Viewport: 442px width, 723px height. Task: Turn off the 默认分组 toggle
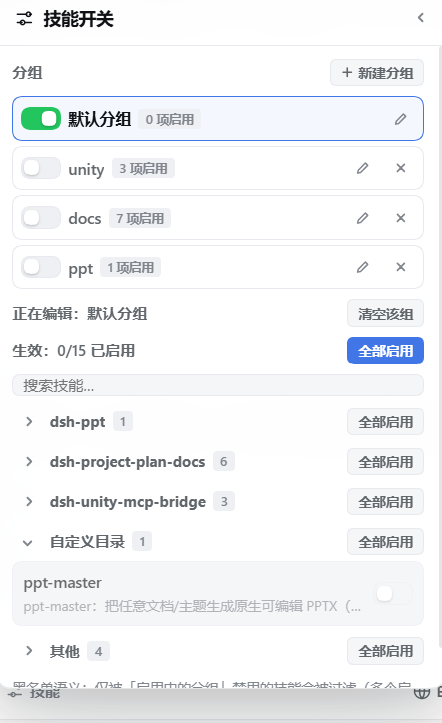tap(41, 119)
